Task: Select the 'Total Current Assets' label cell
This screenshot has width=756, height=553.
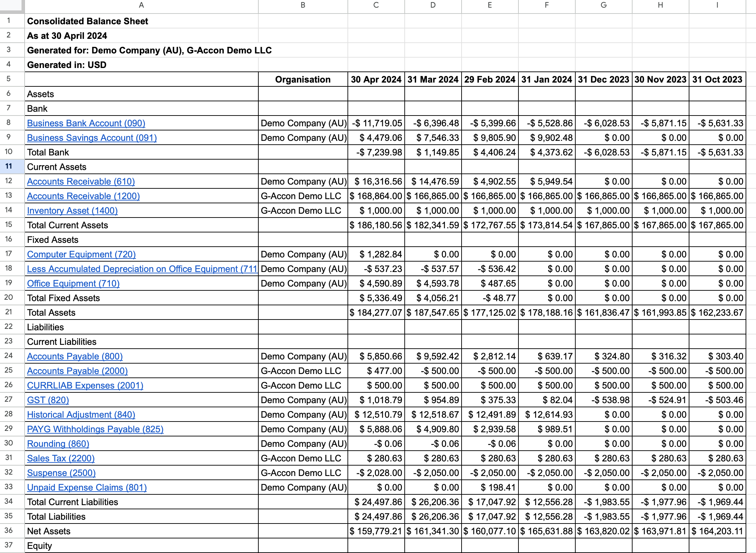Action: tap(141, 225)
